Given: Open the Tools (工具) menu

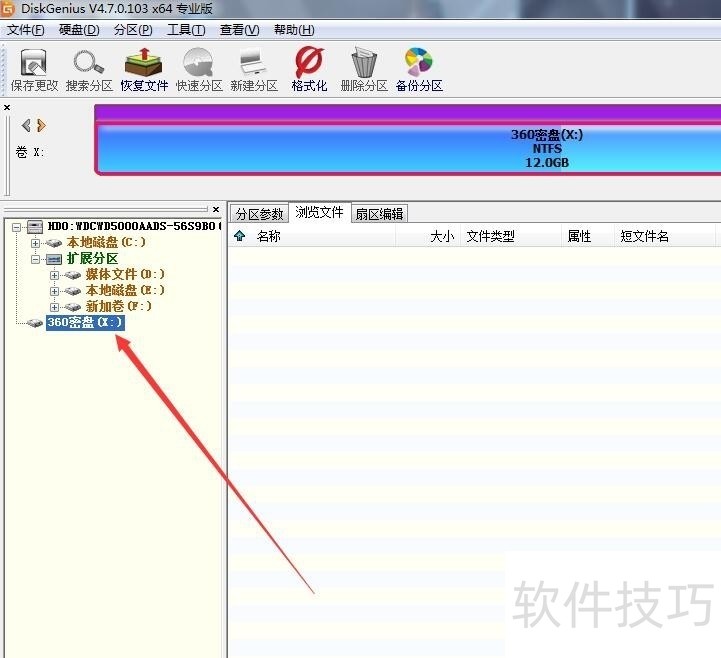Looking at the screenshot, I should pos(186,30).
